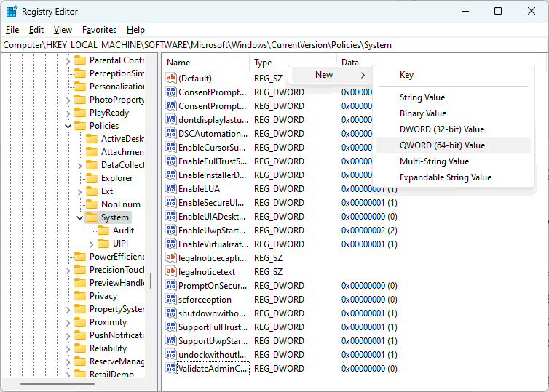Screen dimensions: 549x392
Task: Expand the UIPI subkey
Action: 92,244
